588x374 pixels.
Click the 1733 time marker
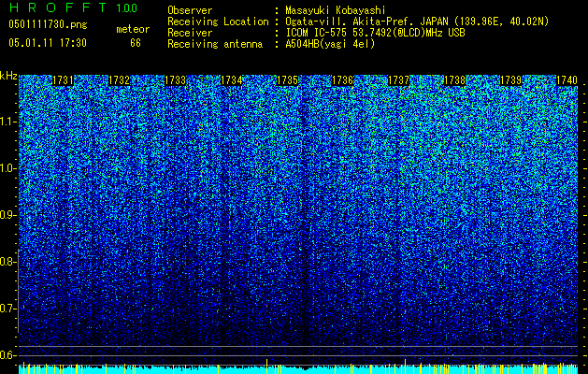tap(175, 80)
